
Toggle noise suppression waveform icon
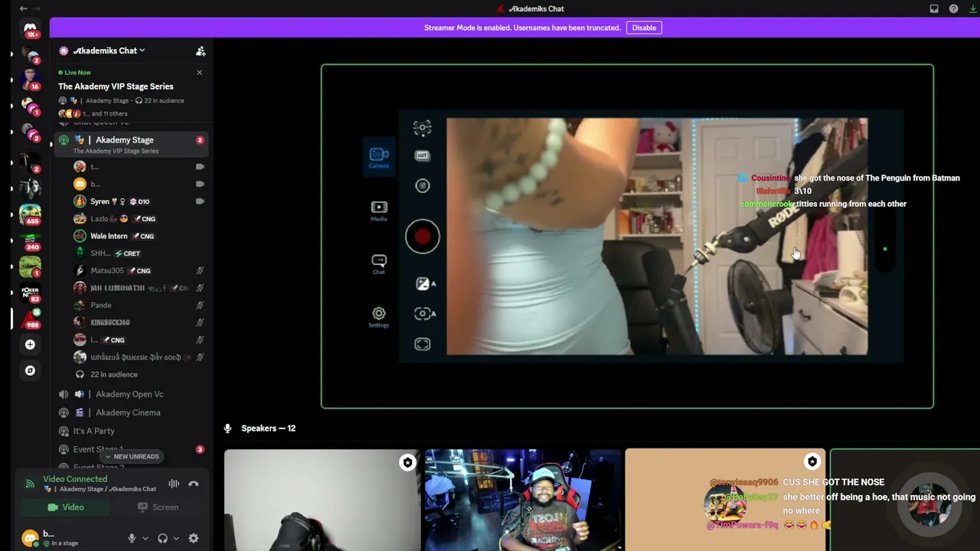174,484
